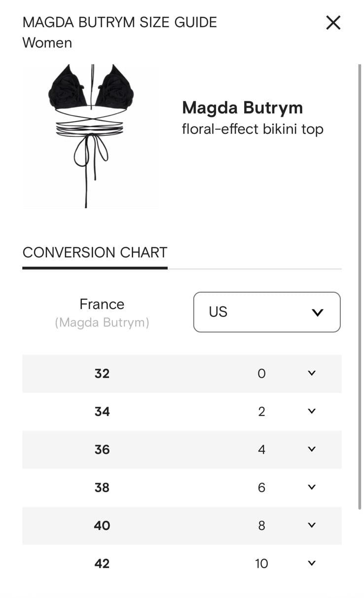Click the bikini top product image

tap(90, 136)
